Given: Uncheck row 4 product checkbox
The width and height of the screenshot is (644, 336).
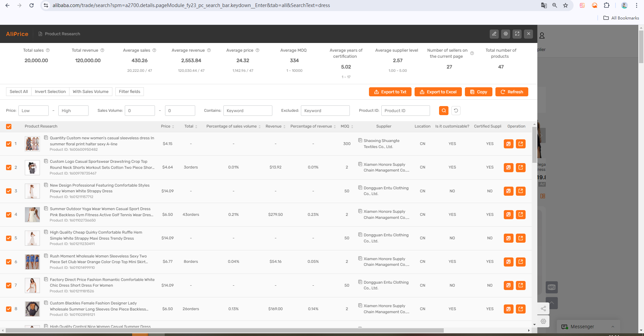Looking at the screenshot, I should (9, 215).
